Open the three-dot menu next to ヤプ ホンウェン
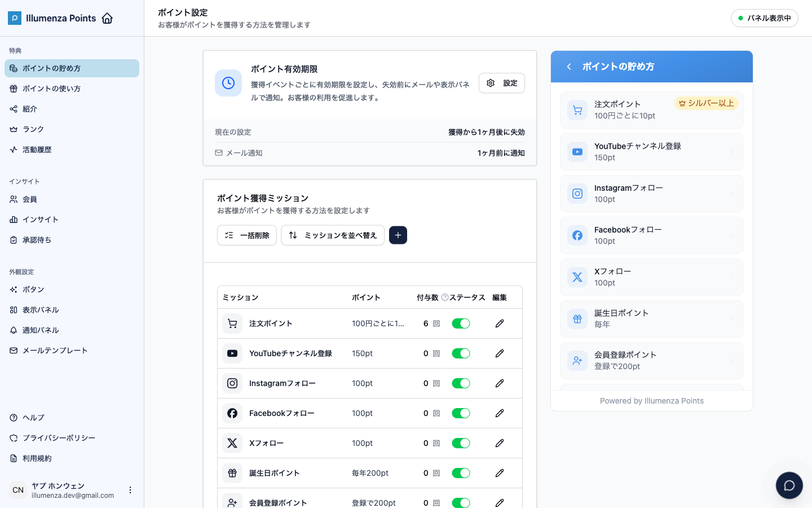 point(130,490)
